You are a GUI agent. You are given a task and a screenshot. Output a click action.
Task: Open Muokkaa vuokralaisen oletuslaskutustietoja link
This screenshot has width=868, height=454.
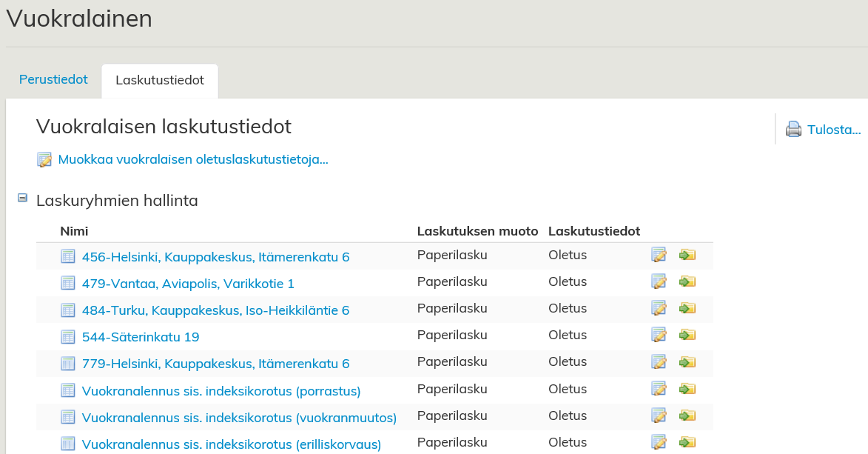[192, 159]
